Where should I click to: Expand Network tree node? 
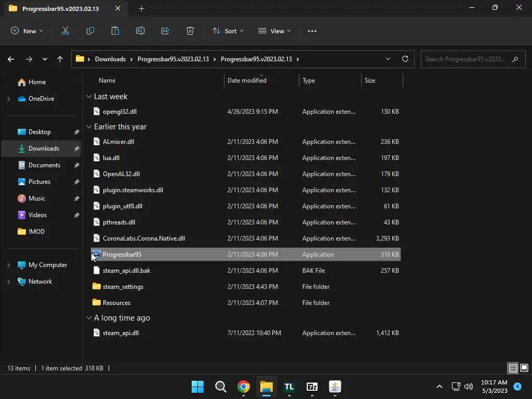(x=8, y=282)
